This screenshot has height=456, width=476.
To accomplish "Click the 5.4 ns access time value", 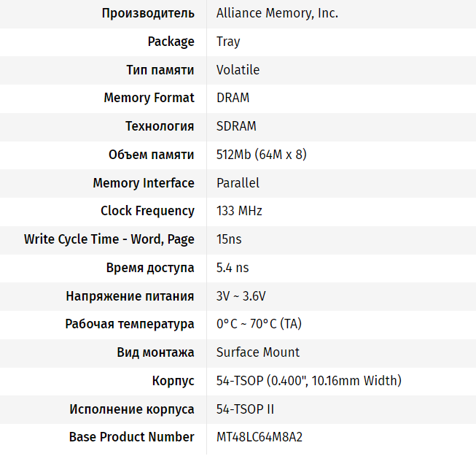I will tap(233, 268).
